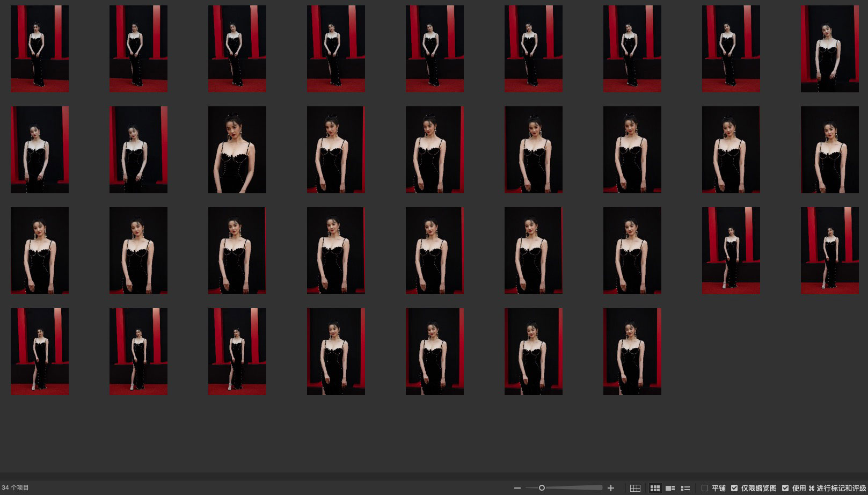868x495 pixels.
Task: Select the first thumbnail in the bottom row
Action: click(x=40, y=352)
